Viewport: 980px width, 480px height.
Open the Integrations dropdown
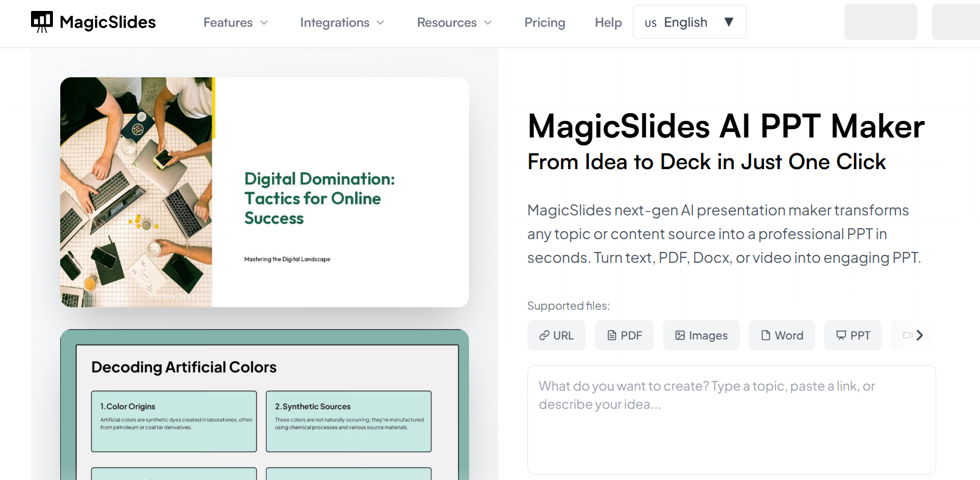click(342, 23)
